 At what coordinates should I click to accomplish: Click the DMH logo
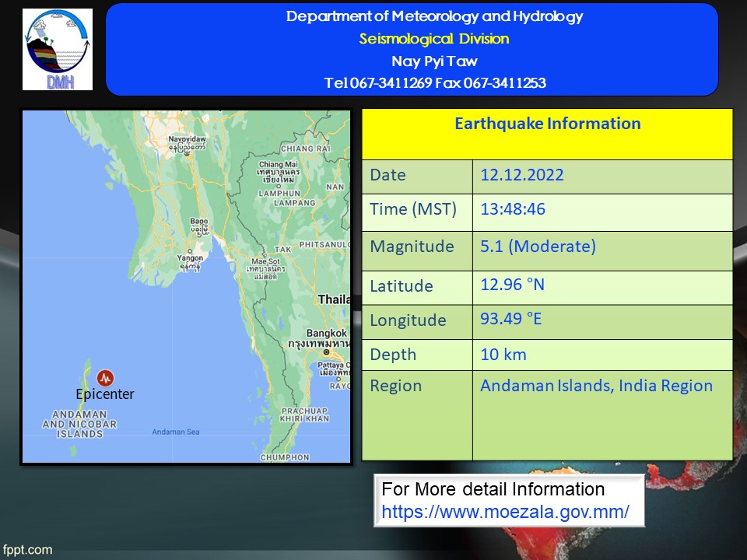click(58, 50)
